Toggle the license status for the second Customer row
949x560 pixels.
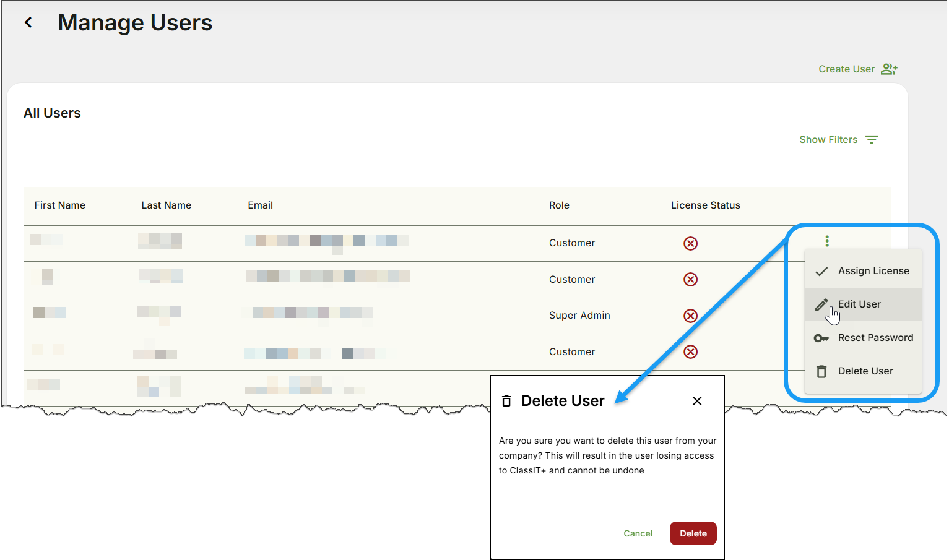tap(690, 279)
